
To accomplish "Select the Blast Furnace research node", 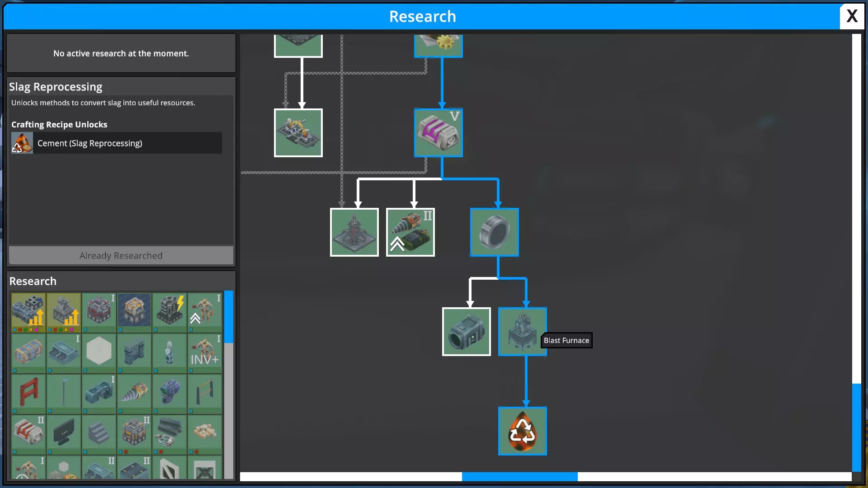I will point(522,331).
